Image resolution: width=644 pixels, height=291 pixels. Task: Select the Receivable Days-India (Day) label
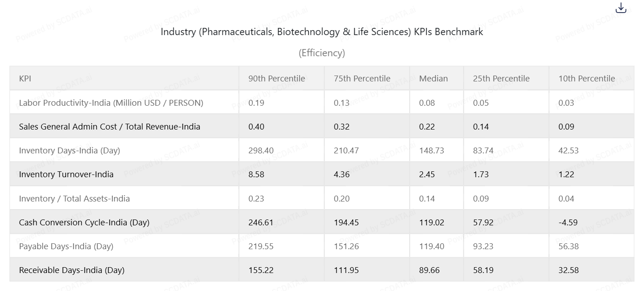tap(72, 270)
